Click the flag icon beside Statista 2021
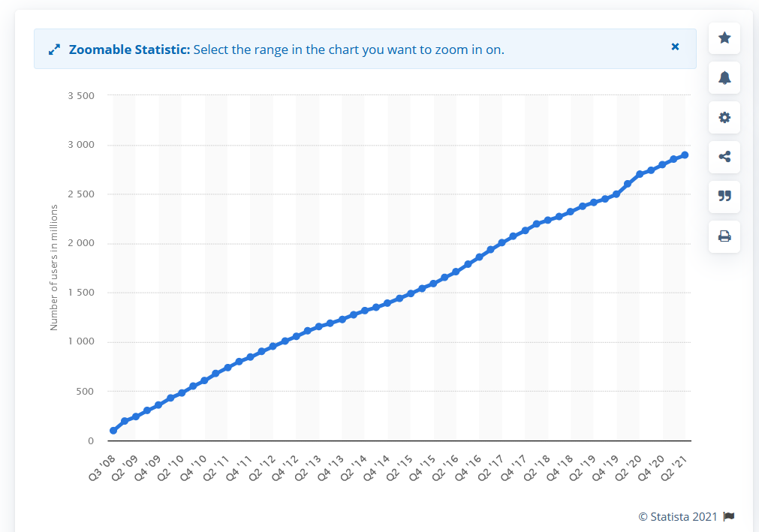Screen dimensions: 759x532 tap(728, 516)
